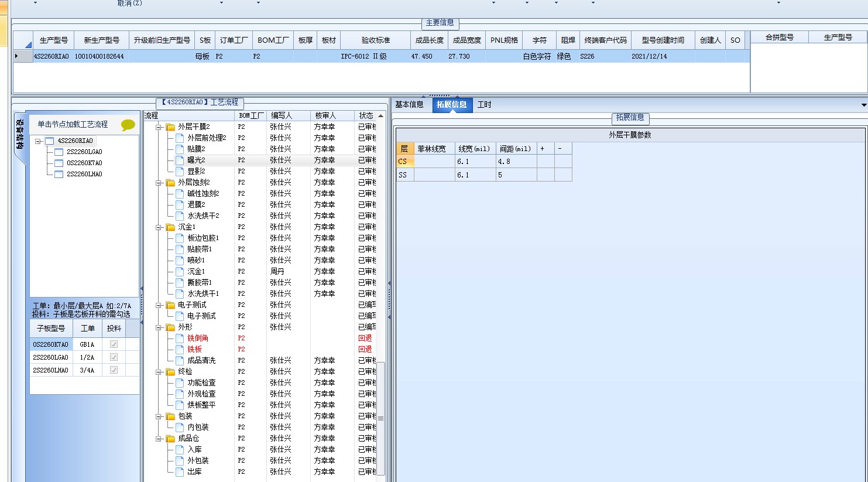The image size is (868, 482).
Task: Click the node icon beside 2S2260LHA0 in structure tree
Action: pos(59,175)
